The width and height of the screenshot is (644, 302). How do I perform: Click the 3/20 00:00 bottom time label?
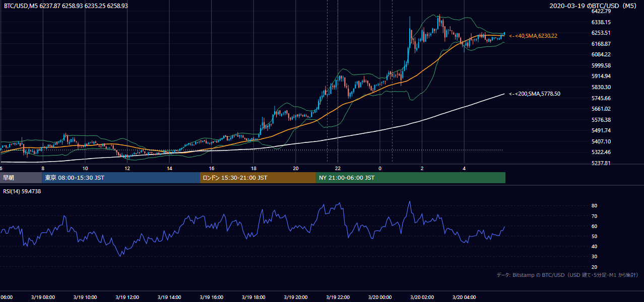[x=380, y=297]
